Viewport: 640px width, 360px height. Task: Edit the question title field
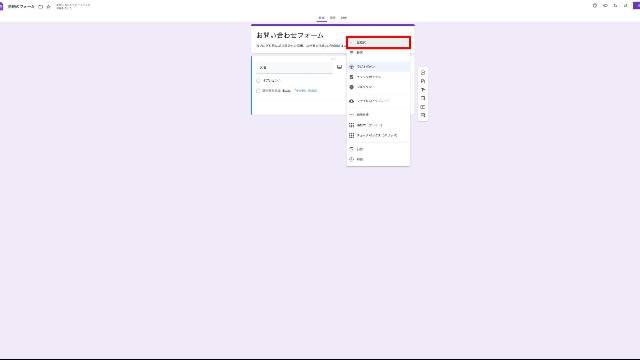pyautogui.click(x=294, y=67)
